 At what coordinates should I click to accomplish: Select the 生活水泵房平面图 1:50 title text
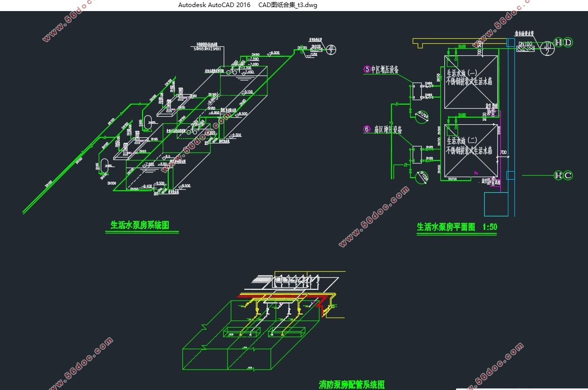457,226
